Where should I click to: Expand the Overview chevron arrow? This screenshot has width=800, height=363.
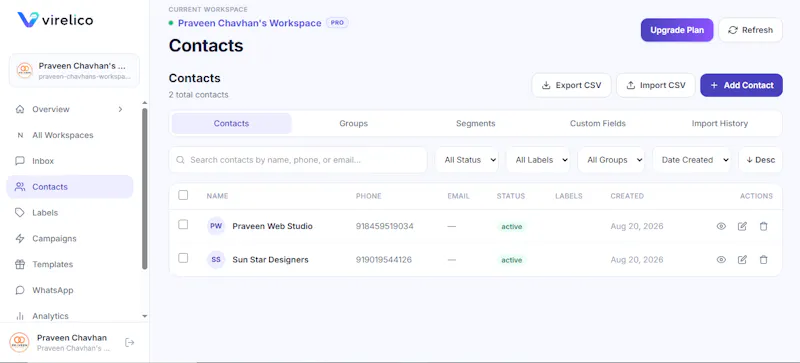(120, 109)
